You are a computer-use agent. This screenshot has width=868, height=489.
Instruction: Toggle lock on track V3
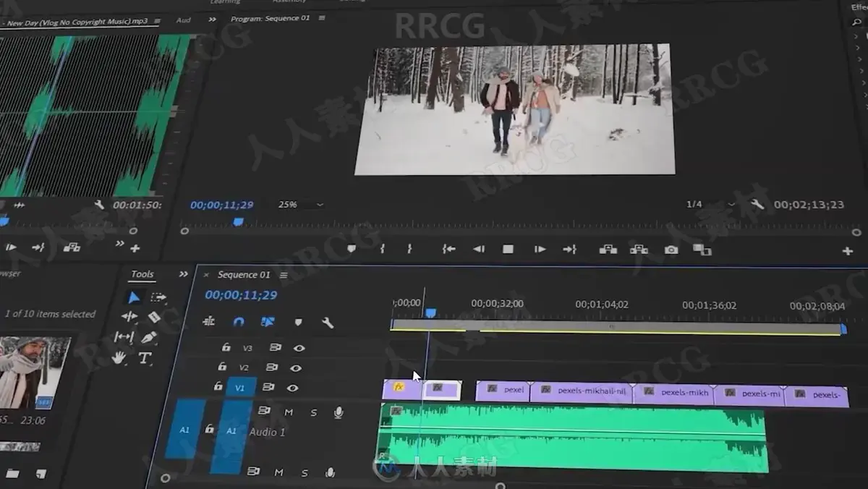click(x=226, y=347)
